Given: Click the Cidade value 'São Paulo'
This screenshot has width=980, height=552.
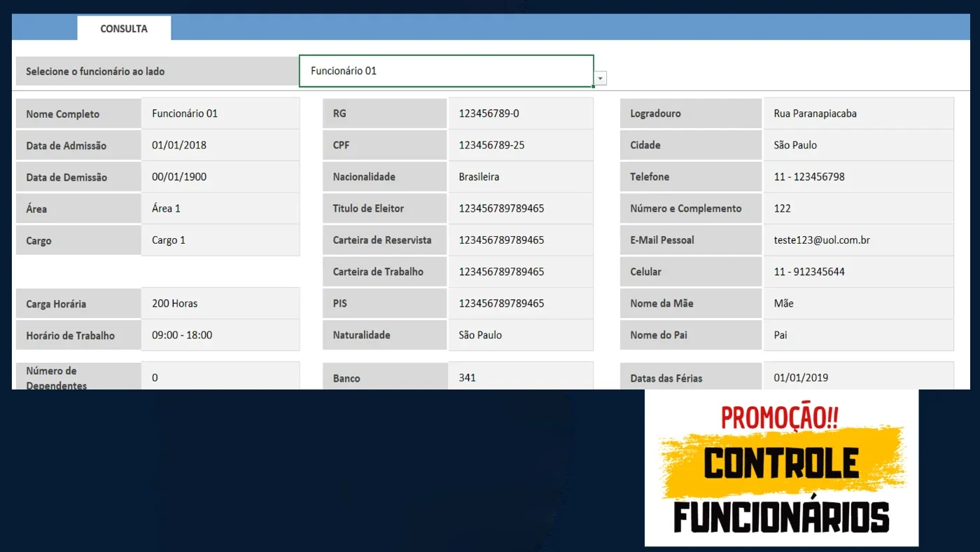Looking at the screenshot, I should point(859,145).
